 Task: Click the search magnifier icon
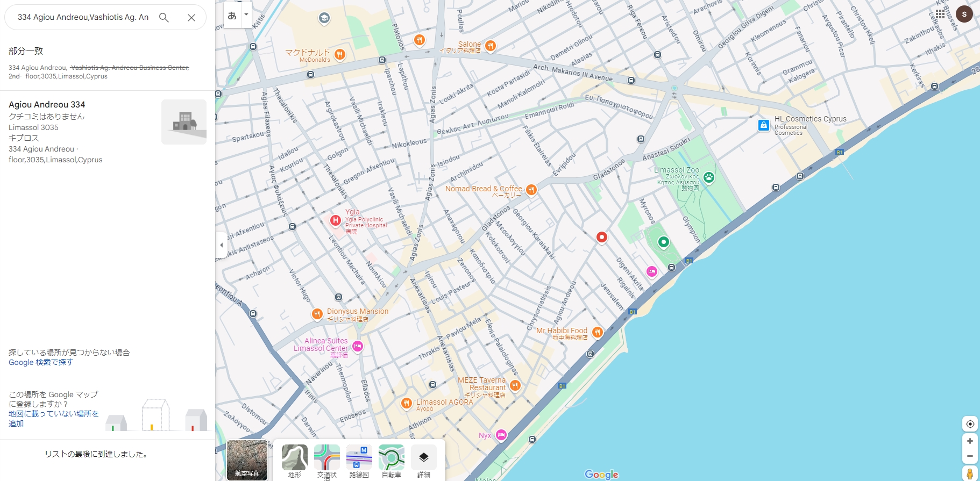(x=164, y=17)
